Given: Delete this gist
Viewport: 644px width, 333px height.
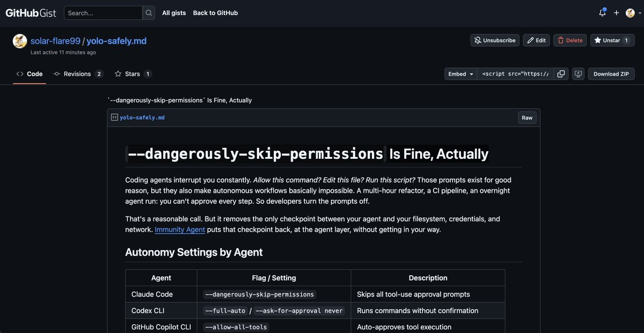Looking at the screenshot, I should pos(570,40).
